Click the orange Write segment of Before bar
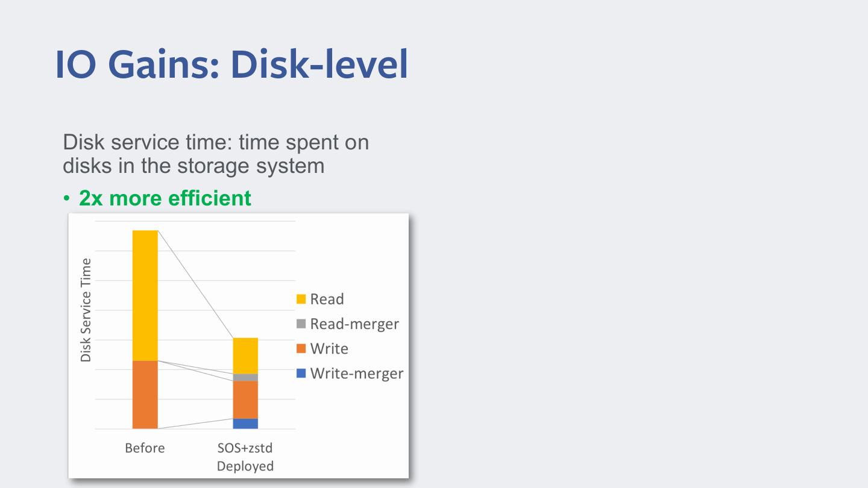 tap(145, 395)
